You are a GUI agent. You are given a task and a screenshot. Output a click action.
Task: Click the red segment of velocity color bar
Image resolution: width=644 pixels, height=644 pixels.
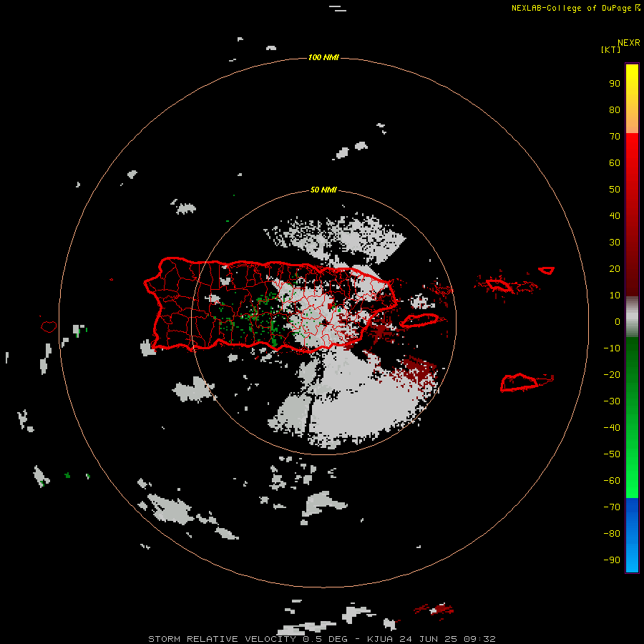click(632, 213)
